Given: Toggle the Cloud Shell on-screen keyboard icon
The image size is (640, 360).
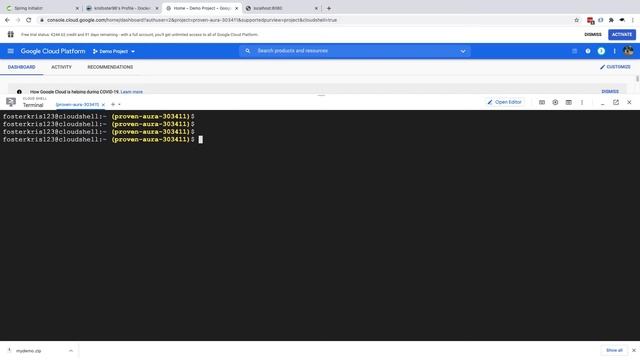Looking at the screenshot, I should coord(542,102).
